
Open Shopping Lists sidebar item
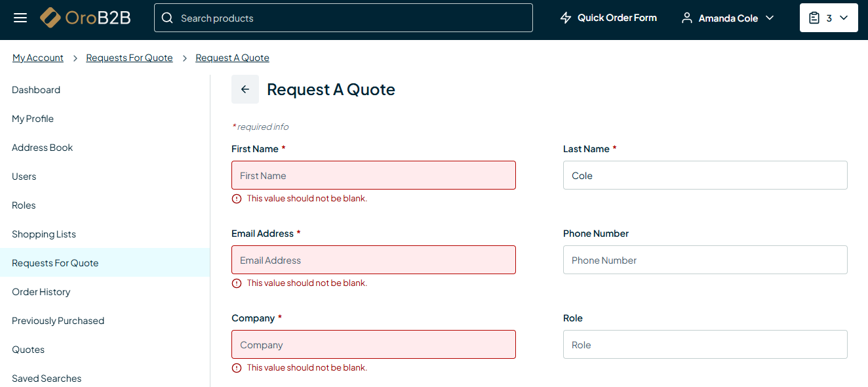click(x=44, y=234)
